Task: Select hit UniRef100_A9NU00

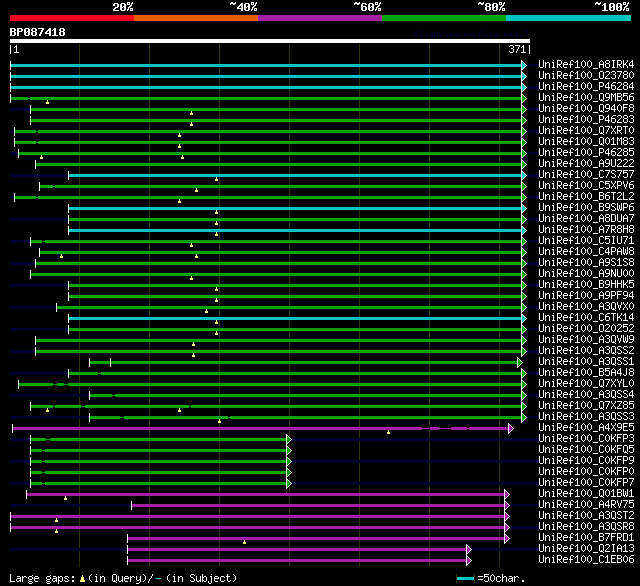Action: [x=586, y=273]
